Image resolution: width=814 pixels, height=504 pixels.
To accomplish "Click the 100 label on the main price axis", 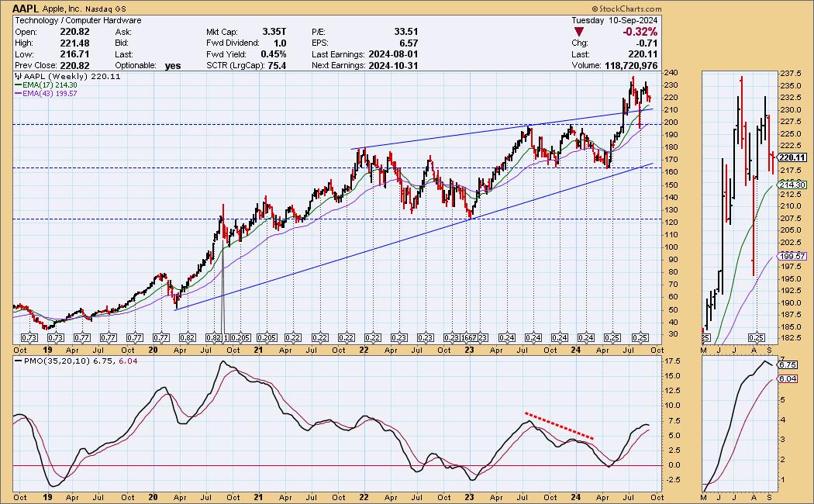I will pos(670,247).
